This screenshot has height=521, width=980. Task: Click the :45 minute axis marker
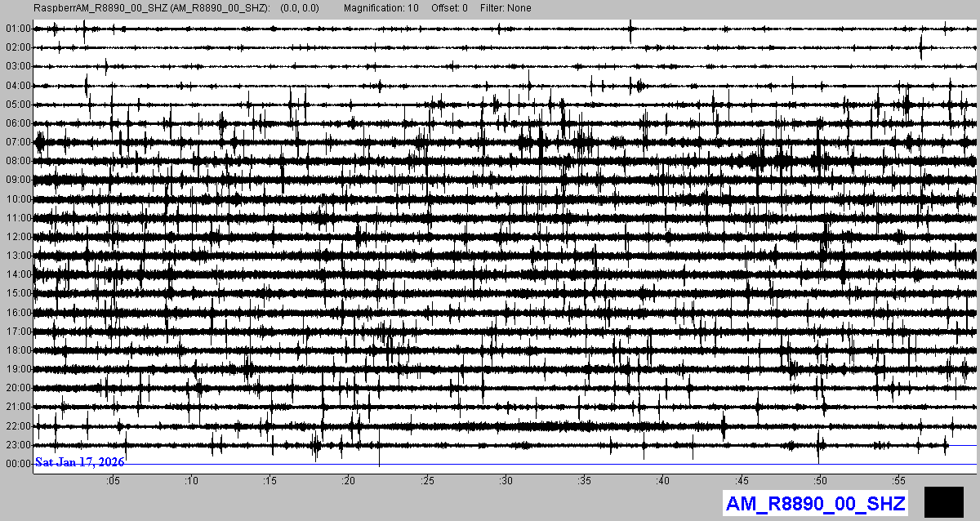(x=741, y=480)
